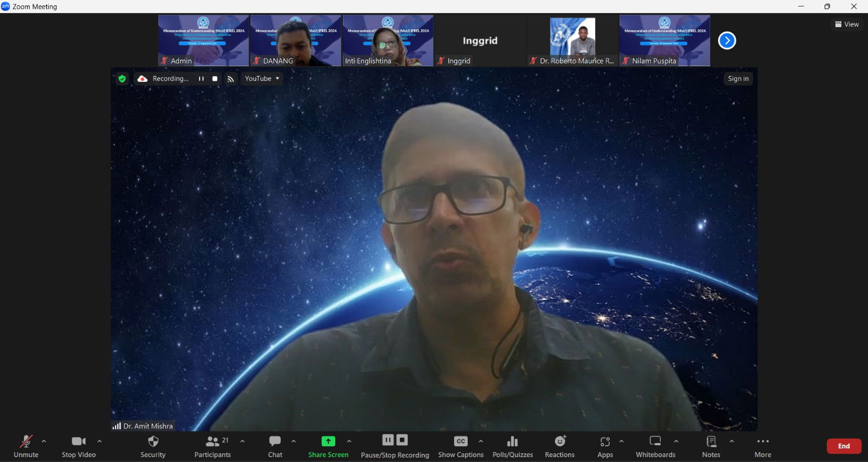Image resolution: width=868 pixels, height=462 pixels.
Task: Open the More options menu
Action: pyautogui.click(x=763, y=447)
